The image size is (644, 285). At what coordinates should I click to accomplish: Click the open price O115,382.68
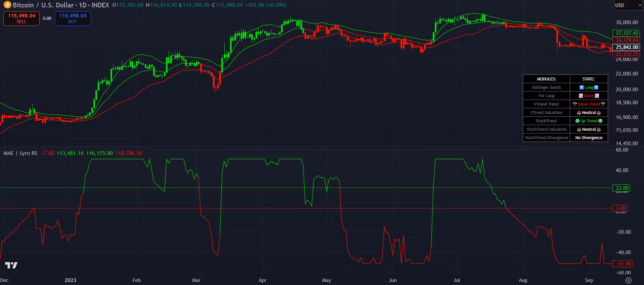[128, 5]
